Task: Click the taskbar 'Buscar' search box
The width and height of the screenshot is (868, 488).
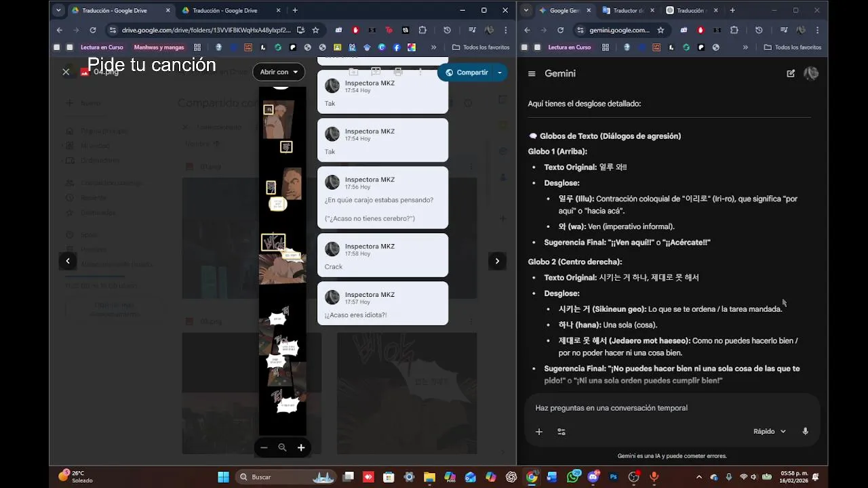Action: click(x=285, y=477)
